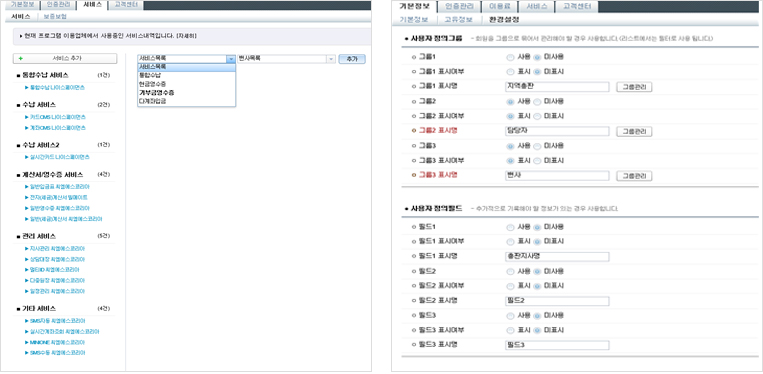Focus the 그룹2 표시명 field containing 담당자

pyautogui.click(x=557, y=131)
